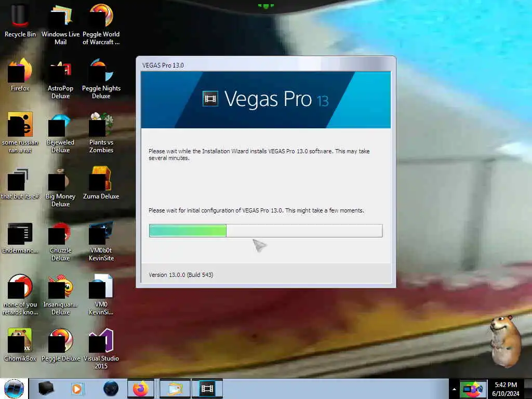Click the Firefox taskbar button
532x399 pixels.
140,389
